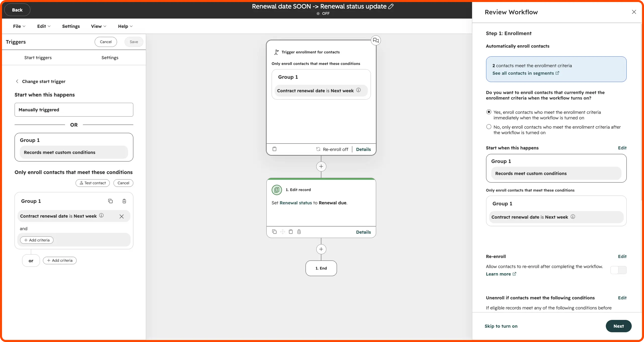This screenshot has width=644, height=342.
Task: Open the View menu dropdown
Action: point(98,26)
